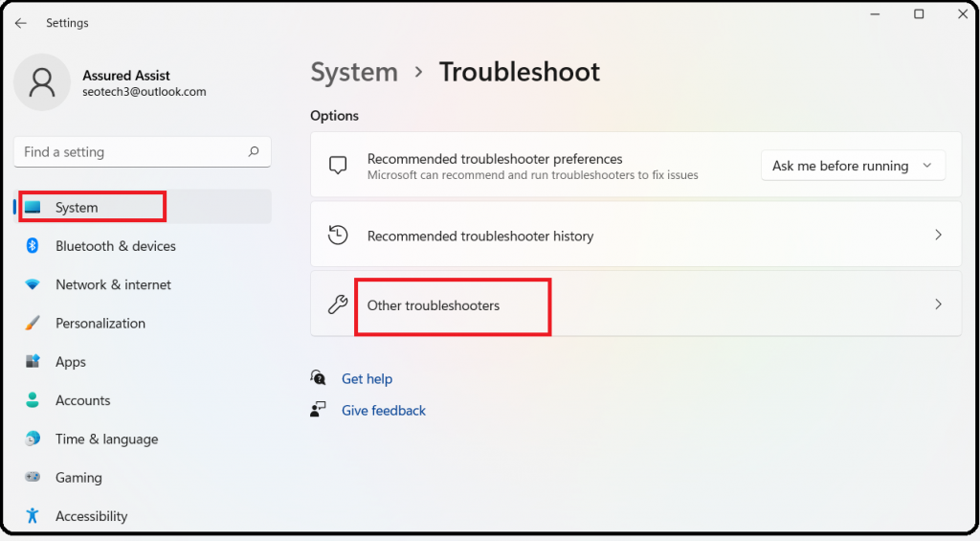
Task: Open the Apps settings page
Action: pos(143,362)
